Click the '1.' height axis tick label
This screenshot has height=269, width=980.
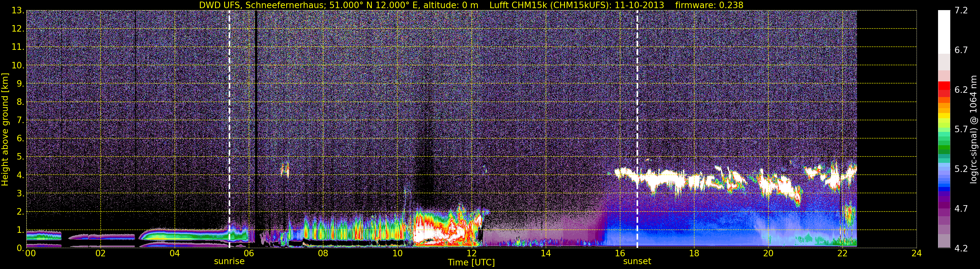[x=20, y=230]
